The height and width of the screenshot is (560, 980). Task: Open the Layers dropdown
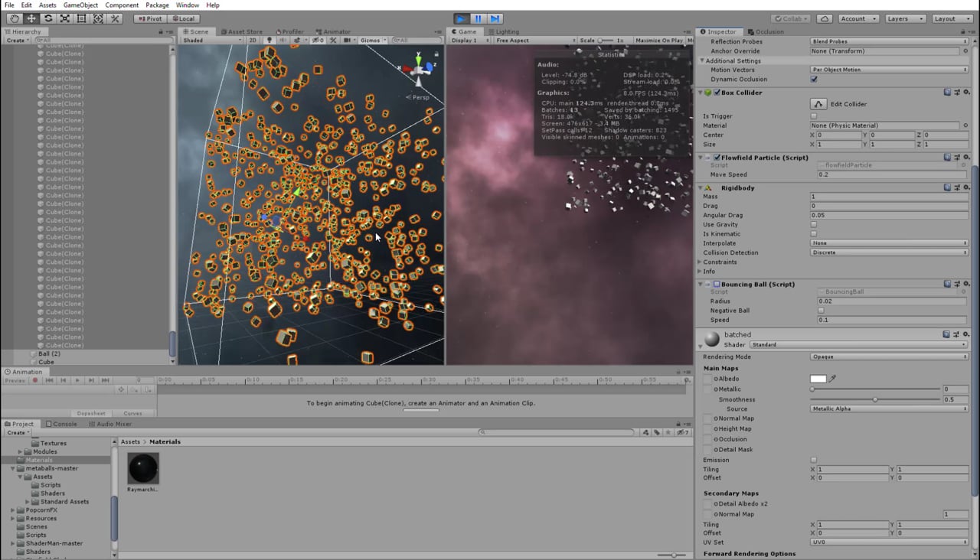[x=904, y=18]
